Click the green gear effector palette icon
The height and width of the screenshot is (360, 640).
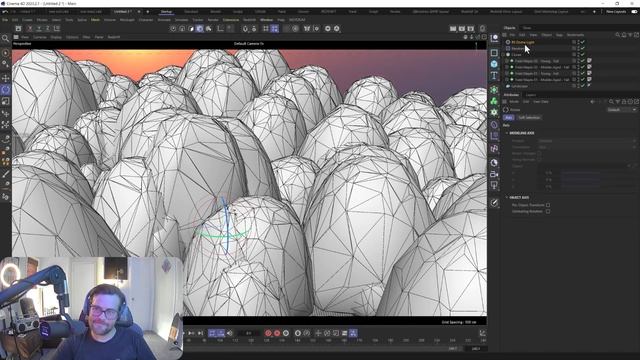pyautogui.click(x=494, y=112)
